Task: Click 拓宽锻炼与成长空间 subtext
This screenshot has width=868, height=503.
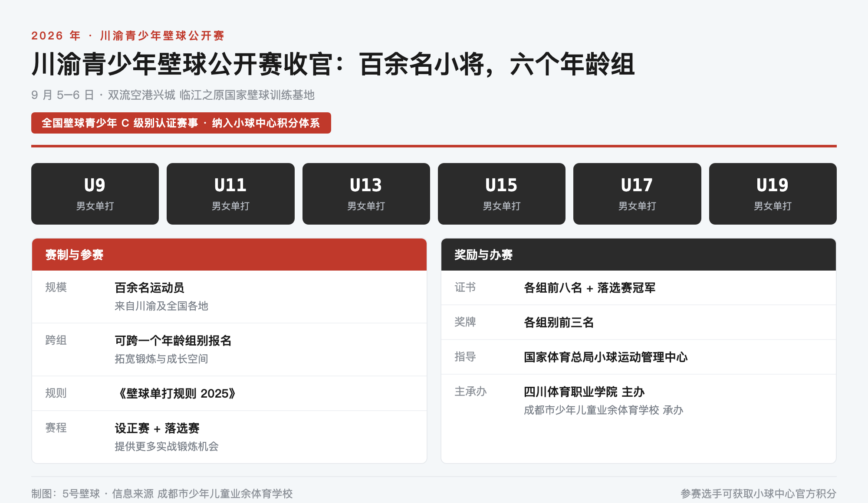Action: tap(161, 359)
